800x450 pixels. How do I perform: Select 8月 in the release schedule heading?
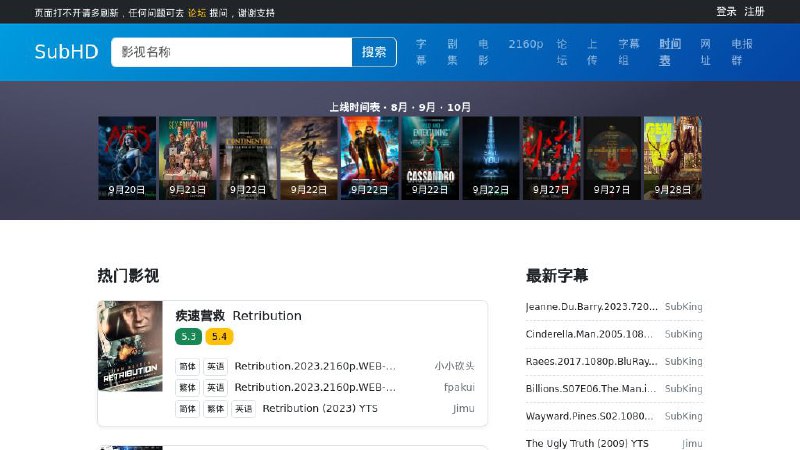click(x=399, y=107)
